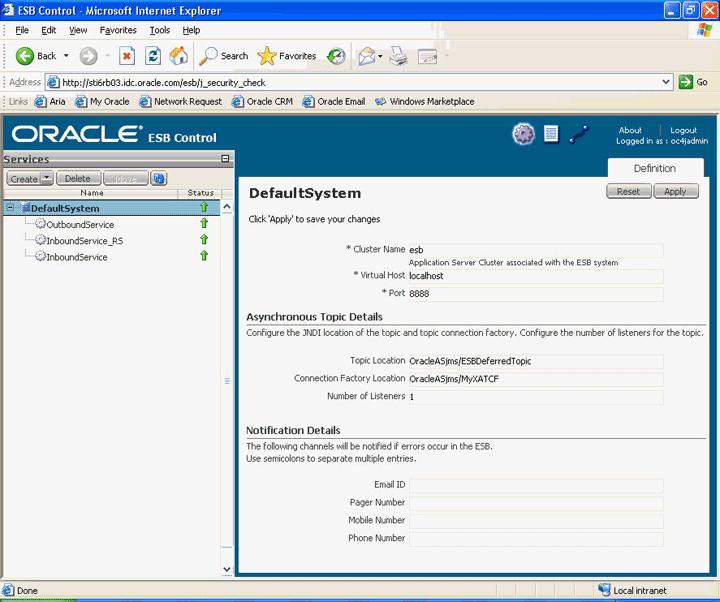Viewport: 720px width, 602px height.
Task: Open the Windows Marketplace link
Action: coord(425,101)
